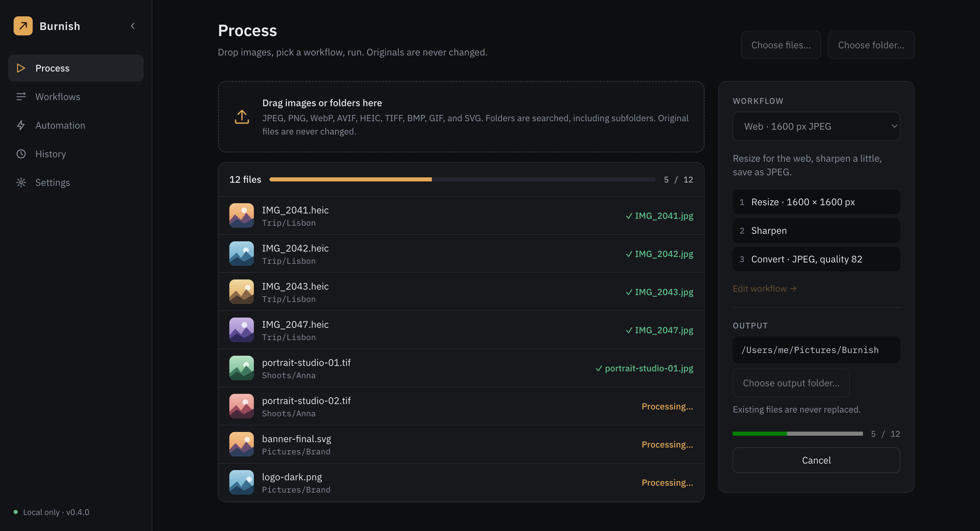Click the Automation lightning bolt icon
Viewport: 980px width, 531px height.
pos(21,125)
